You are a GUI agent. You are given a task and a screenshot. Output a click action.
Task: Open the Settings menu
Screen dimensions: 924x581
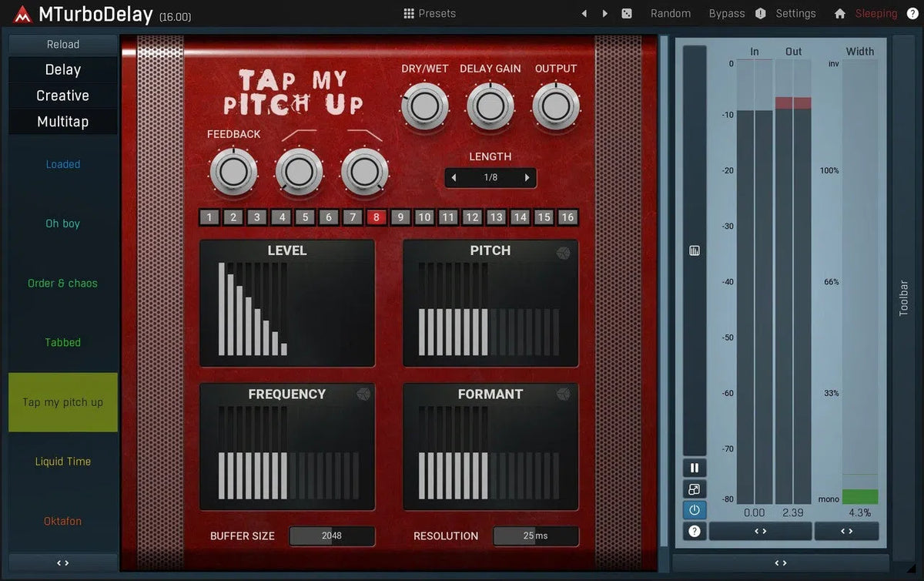coord(795,13)
